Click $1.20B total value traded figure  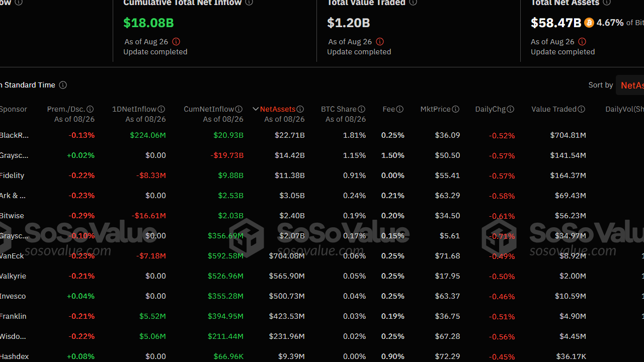pos(349,23)
